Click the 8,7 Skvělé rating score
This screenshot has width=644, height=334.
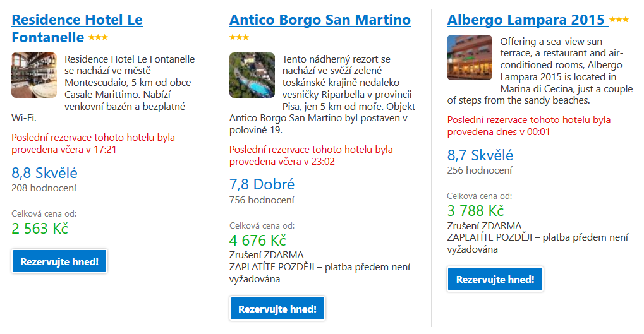tap(480, 155)
